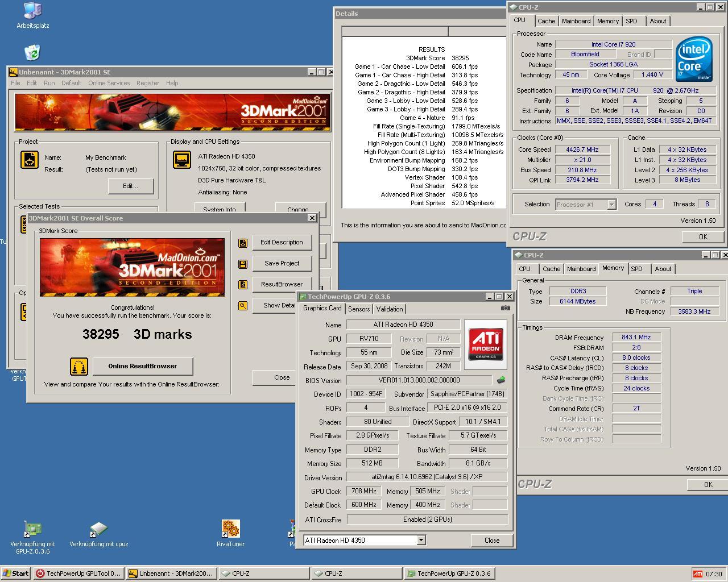Click the ResultBrowser button
The height and width of the screenshot is (582, 728).
[x=282, y=284]
